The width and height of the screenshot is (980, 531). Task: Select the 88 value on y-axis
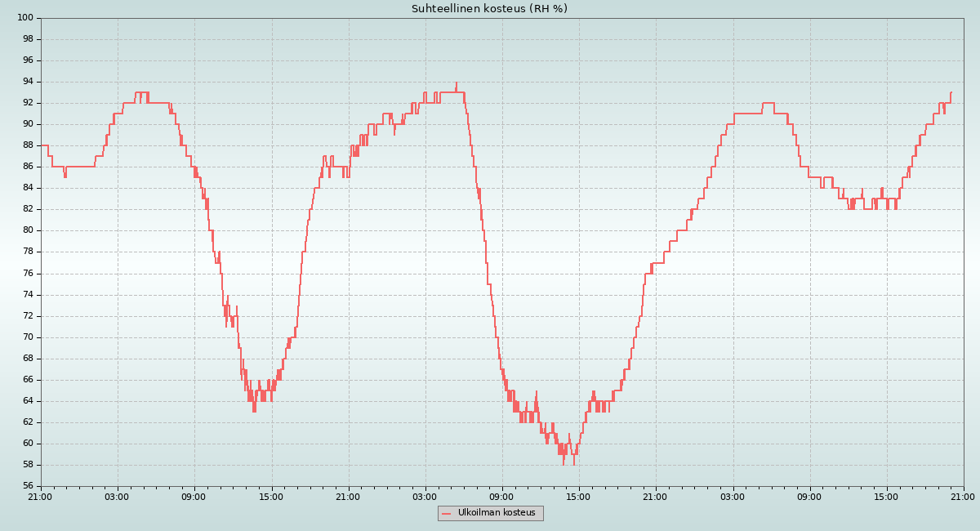(x=27, y=145)
